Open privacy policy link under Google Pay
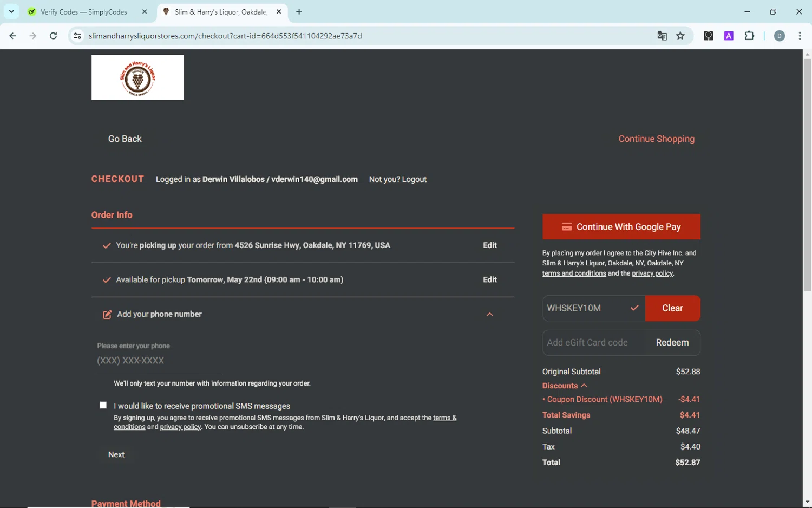Screen dimensions: 812x508 [x=652, y=273]
